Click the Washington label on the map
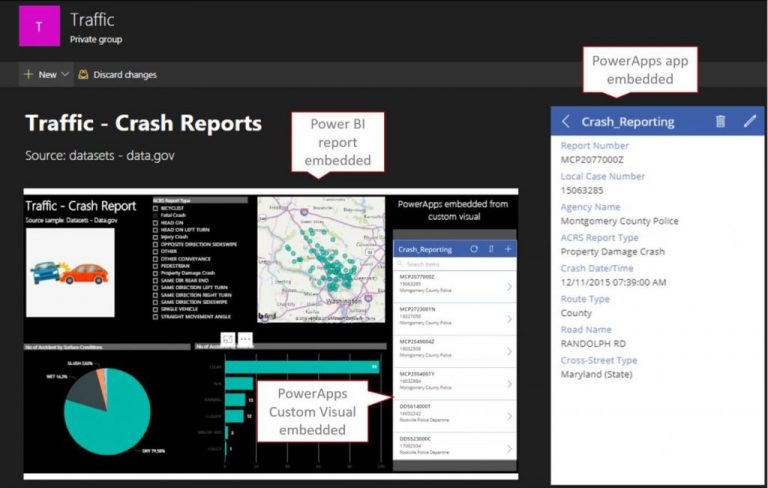Image resolution: width=768 pixels, height=488 pixels. click(x=344, y=301)
